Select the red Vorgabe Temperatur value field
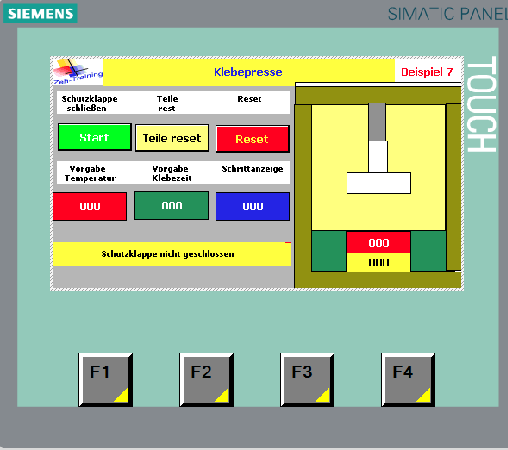Viewport: 508px width, 450px height. [90, 206]
